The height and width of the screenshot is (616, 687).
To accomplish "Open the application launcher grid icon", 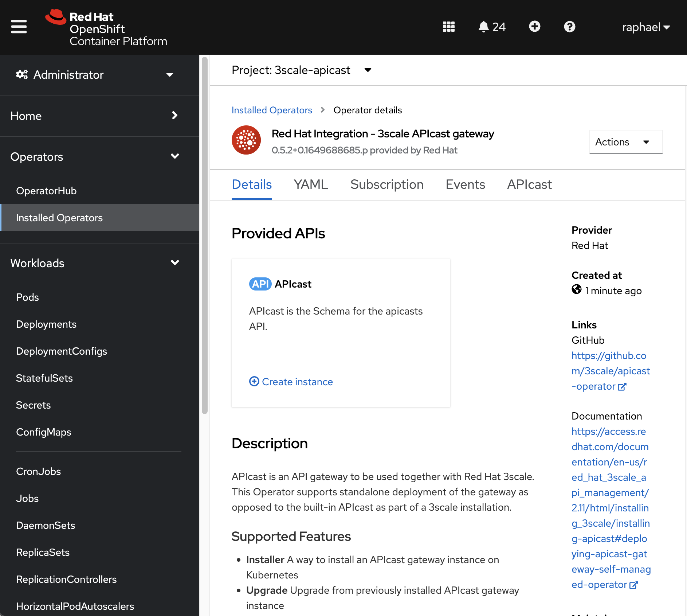I will pos(448,27).
